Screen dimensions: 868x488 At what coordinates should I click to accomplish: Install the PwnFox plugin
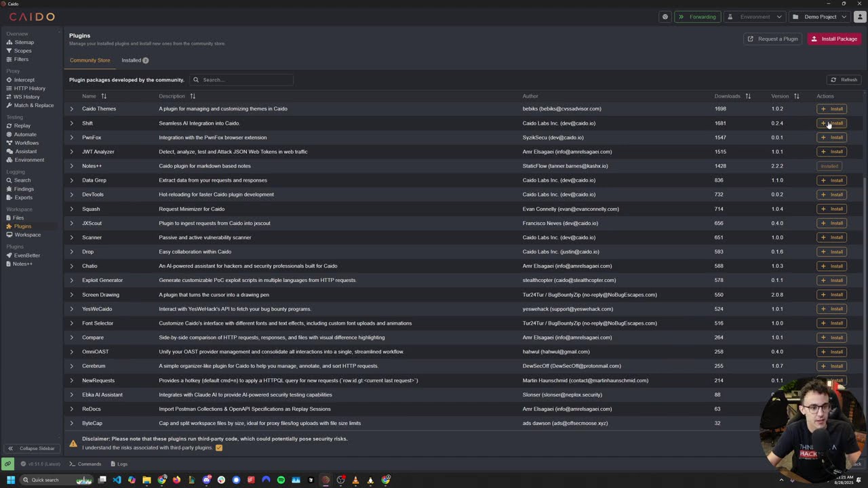(831, 138)
